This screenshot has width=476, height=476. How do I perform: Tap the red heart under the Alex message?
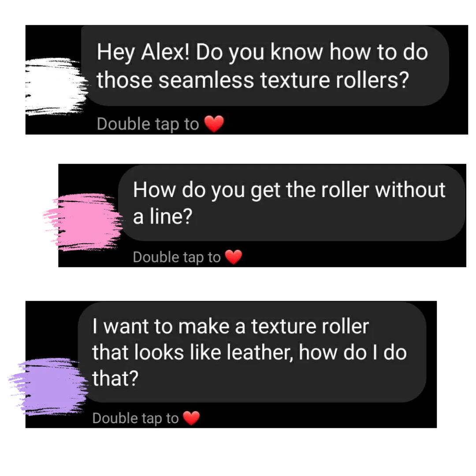214,124
